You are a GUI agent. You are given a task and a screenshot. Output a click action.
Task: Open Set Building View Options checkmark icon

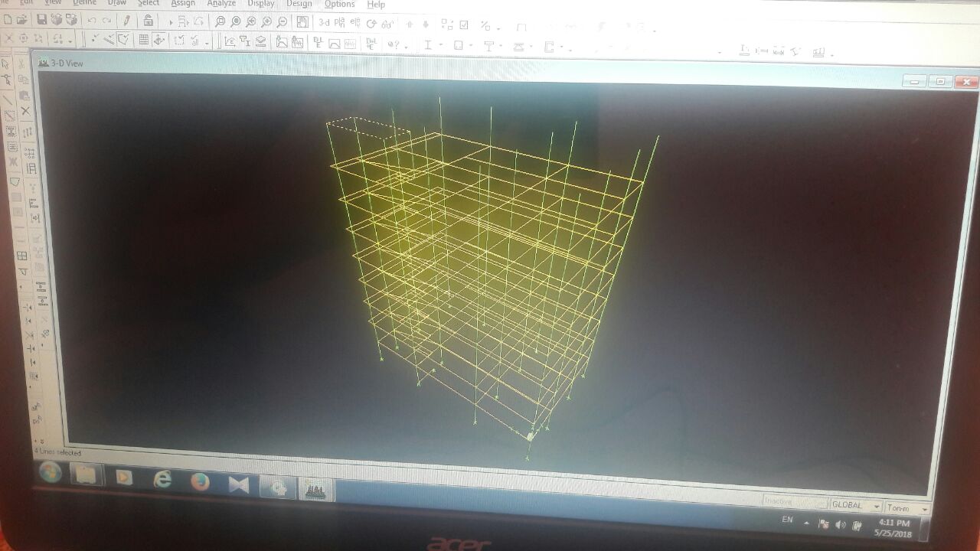[x=464, y=25]
